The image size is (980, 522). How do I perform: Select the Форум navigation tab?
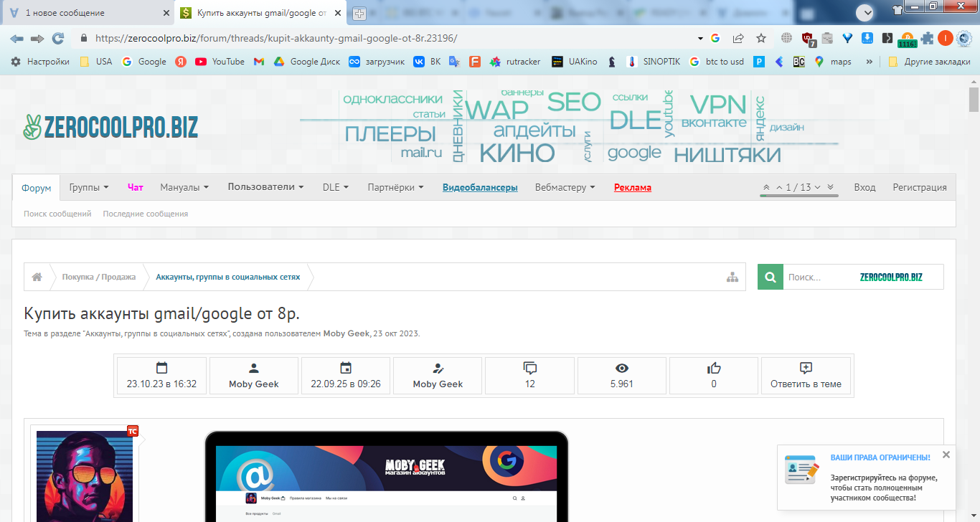[x=37, y=188]
